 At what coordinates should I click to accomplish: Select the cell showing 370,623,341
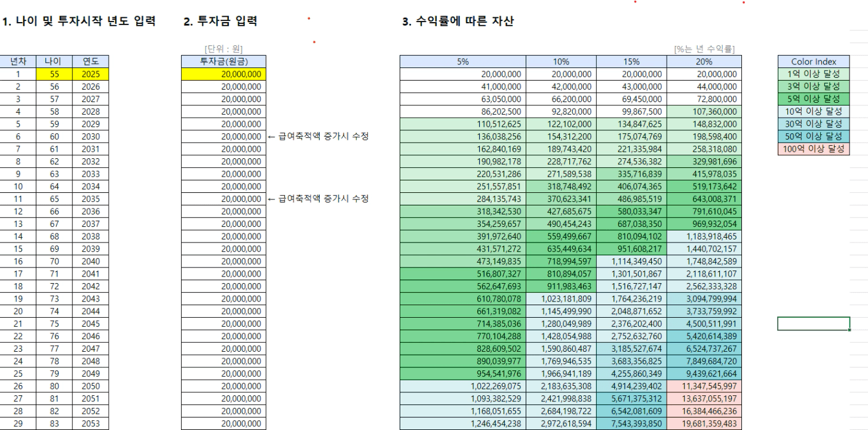562,199
